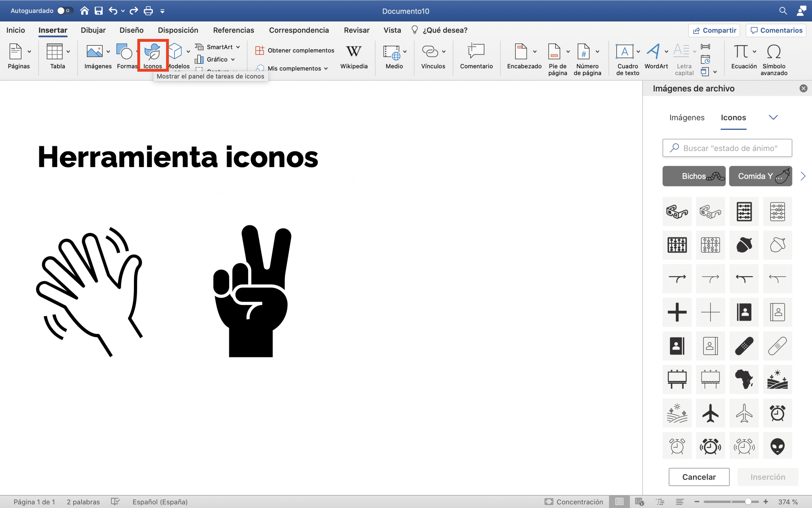This screenshot has width=812, height=508.
Task: Click the search magnifier in title bar
Action: tap(783, 11)
